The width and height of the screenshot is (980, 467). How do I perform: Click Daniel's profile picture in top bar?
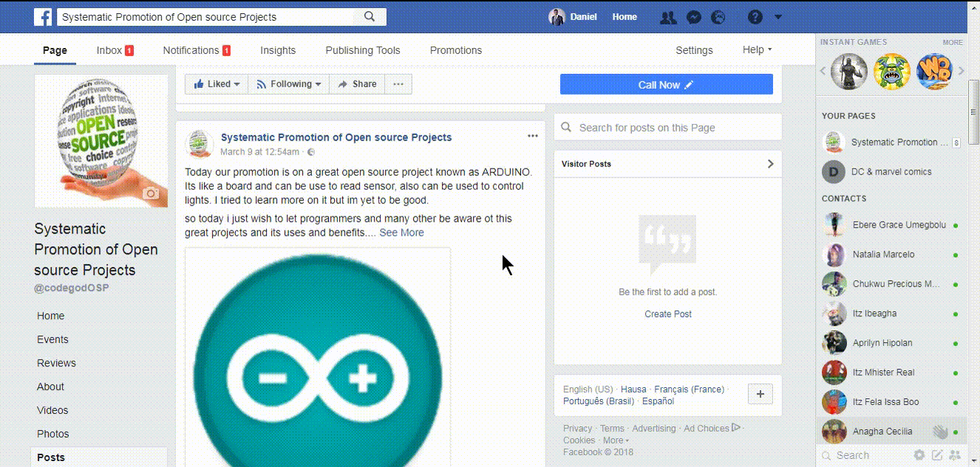[557, 17]
